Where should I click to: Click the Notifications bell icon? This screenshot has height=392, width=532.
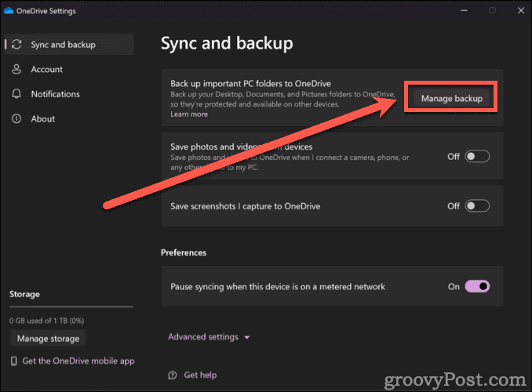tap(16, 94)
